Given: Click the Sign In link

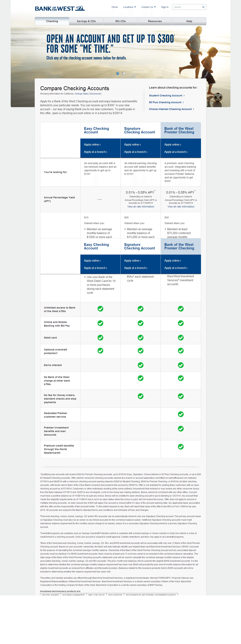Looking at the screenshot, I should (x=165, y=7).
